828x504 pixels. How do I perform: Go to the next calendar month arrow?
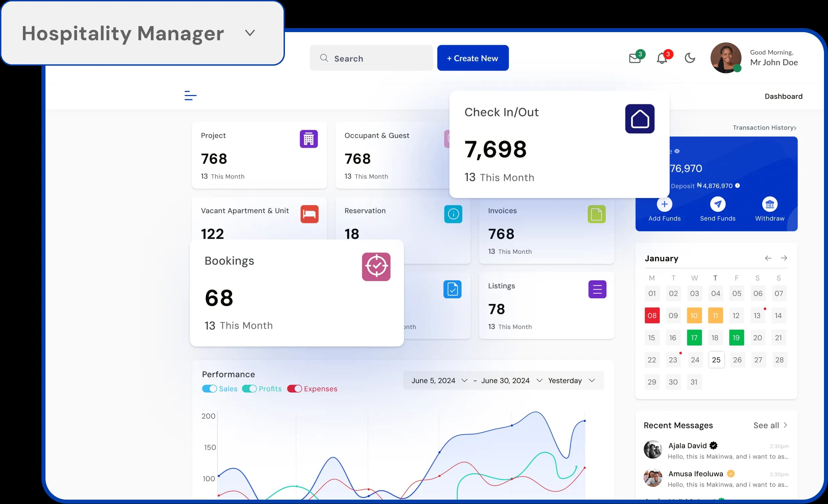tap(784, 258)
